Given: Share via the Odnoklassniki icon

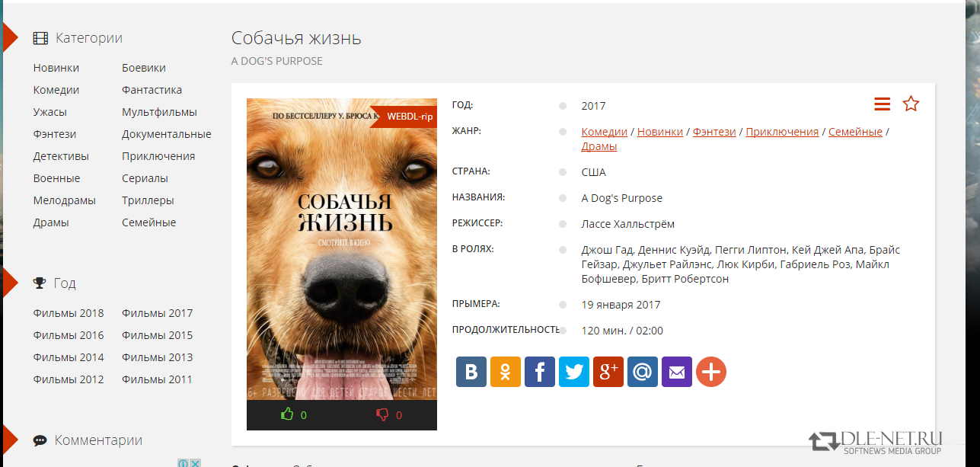Looking at the screenshot, I should pos(506,372).
